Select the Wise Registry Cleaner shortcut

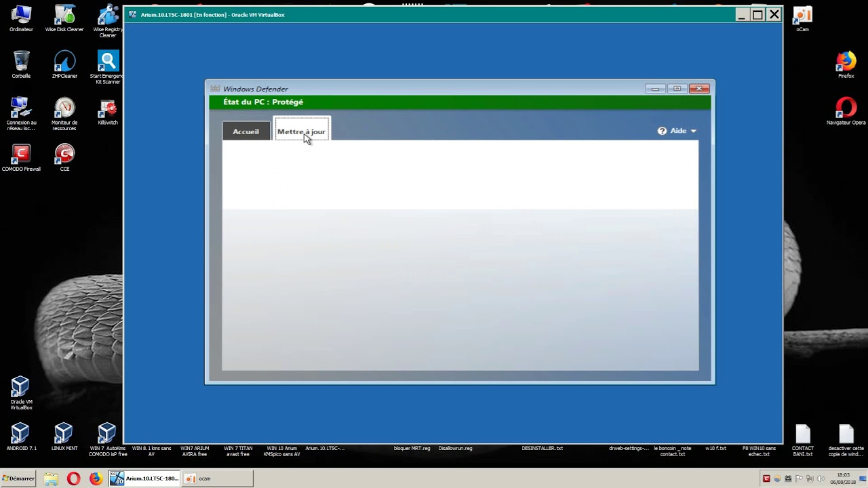coord(108,20)
